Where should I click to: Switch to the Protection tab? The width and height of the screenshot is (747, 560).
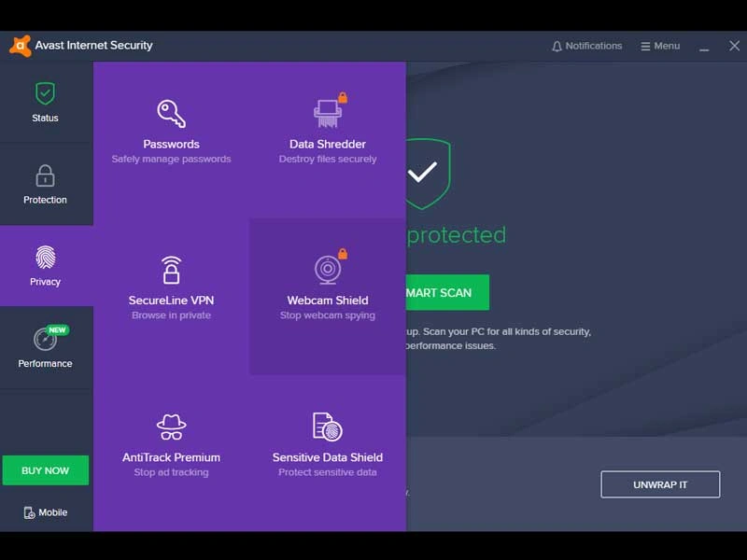(45, 185)
